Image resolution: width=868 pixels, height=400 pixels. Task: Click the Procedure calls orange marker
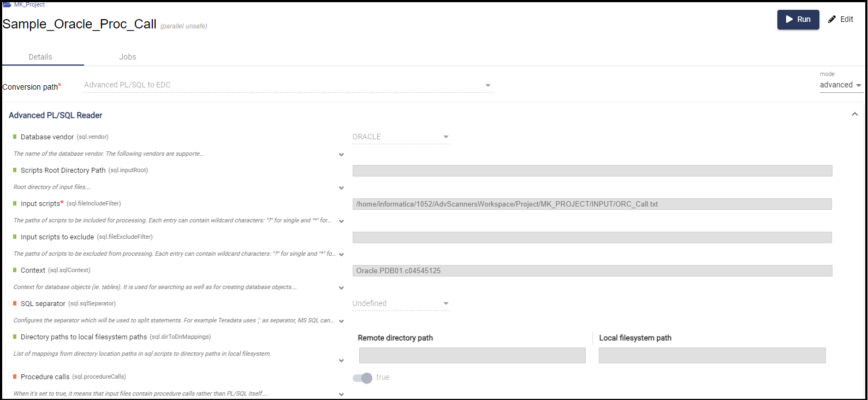coord(15,377)
